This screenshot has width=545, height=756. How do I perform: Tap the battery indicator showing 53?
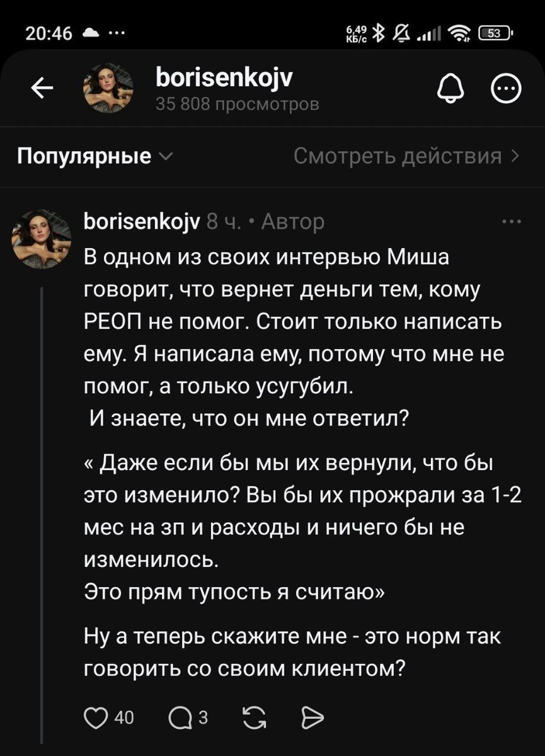495,32
